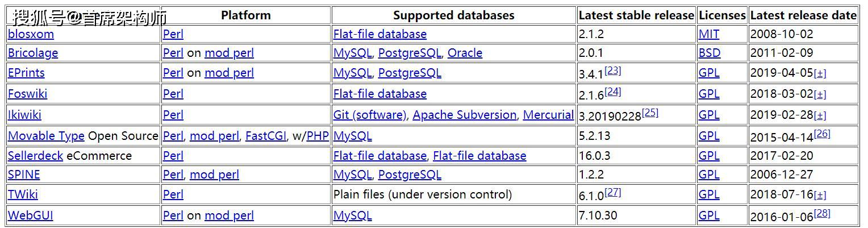Click the TWiki link
This screenshot has height=228, width=868.
click(23, 194)
